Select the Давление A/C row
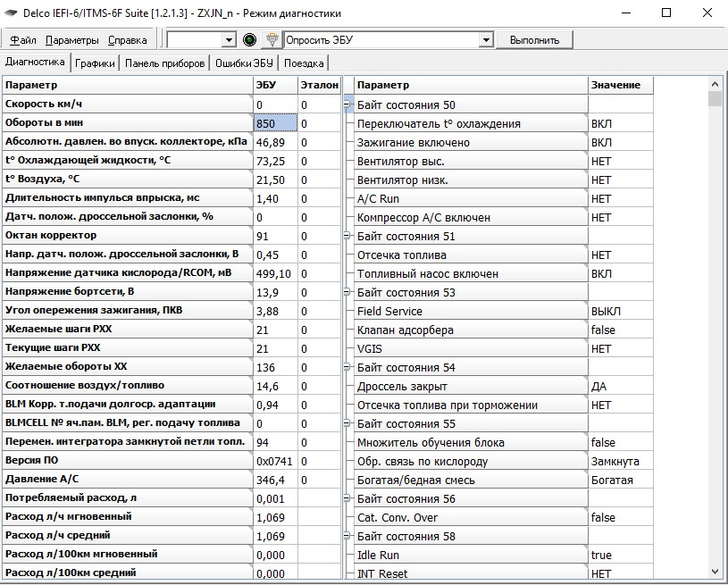 click(x=128, y=479)
